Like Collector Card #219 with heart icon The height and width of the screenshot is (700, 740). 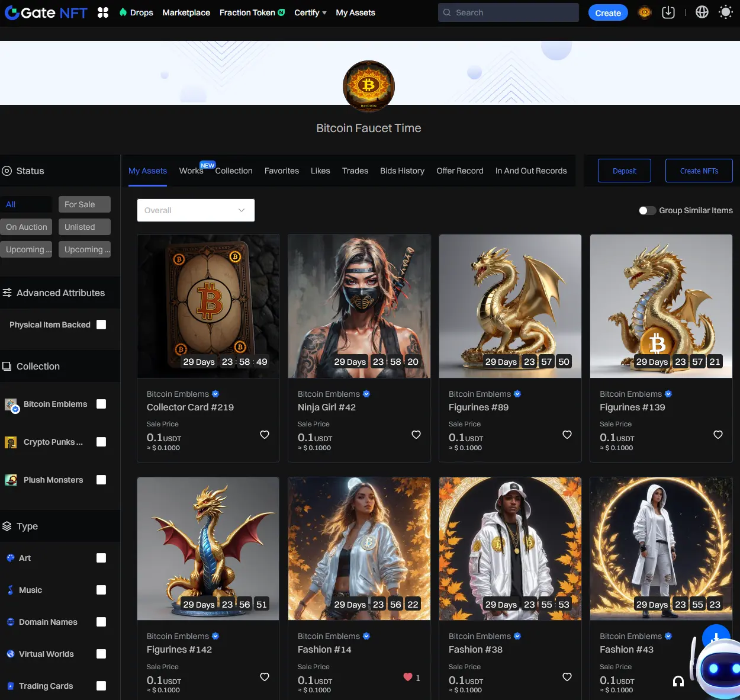tap(265, 435)
